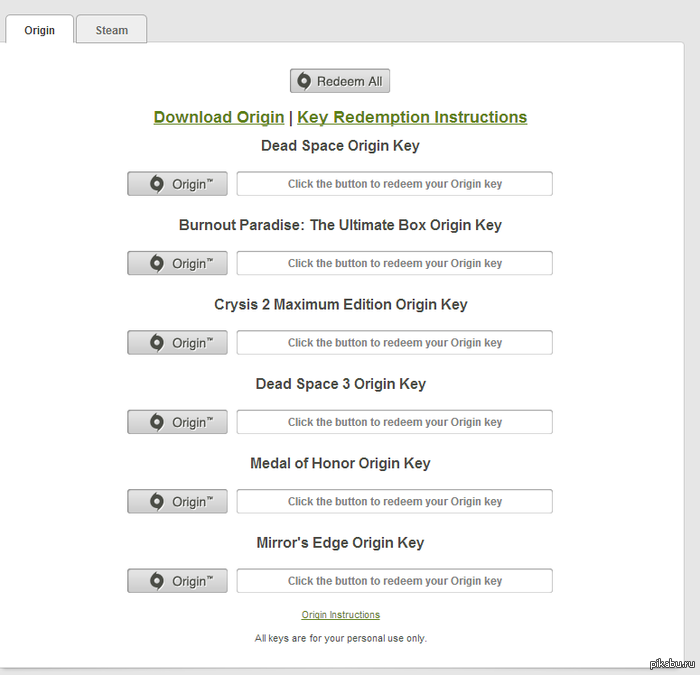Redeem Medal of Honor key Origin button
Image resolution: width=700 pixels, height=675 pixels.
click(177, 501)
